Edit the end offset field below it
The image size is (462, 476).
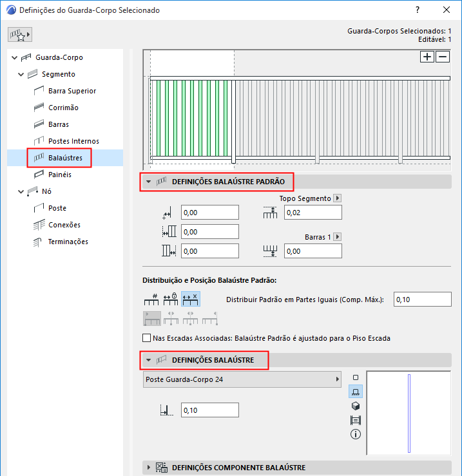pos(210,251)
